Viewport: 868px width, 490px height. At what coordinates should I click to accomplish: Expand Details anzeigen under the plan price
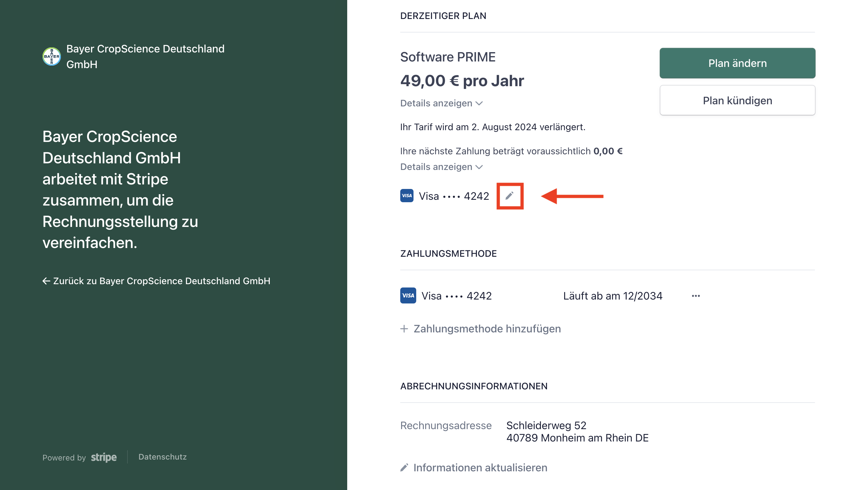coord(442,103)
